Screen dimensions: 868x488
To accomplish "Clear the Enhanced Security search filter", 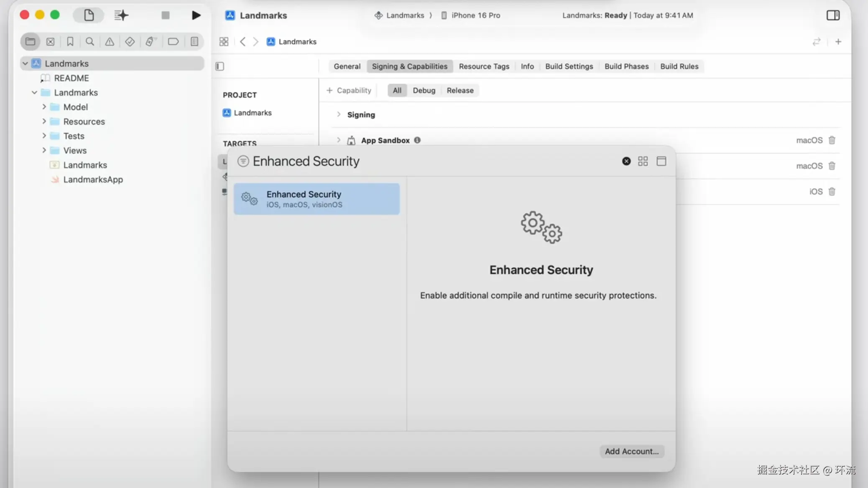I will [626, 161].
